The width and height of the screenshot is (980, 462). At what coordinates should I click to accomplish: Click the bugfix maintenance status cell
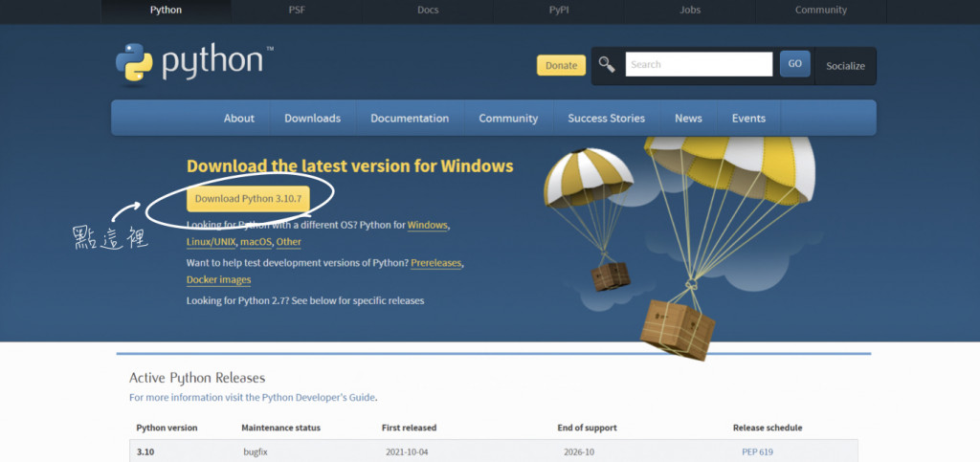pos(255,451)
